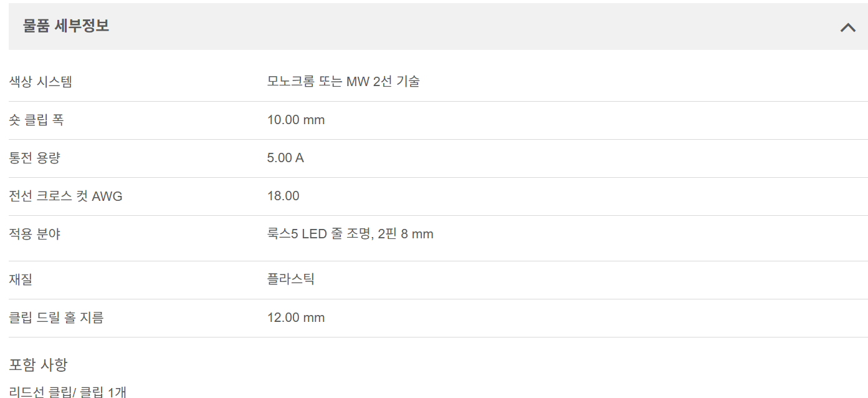Select the 색상 시스템 label

(41, 81)
